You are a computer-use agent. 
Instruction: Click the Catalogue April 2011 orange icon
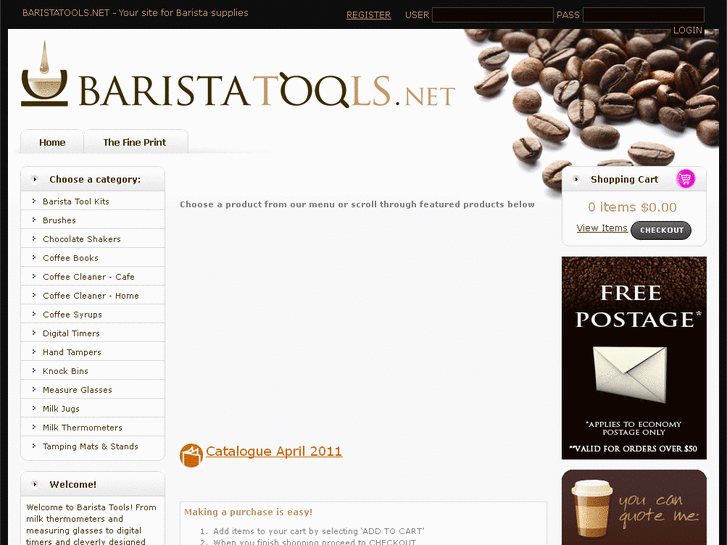pos(191,455)
